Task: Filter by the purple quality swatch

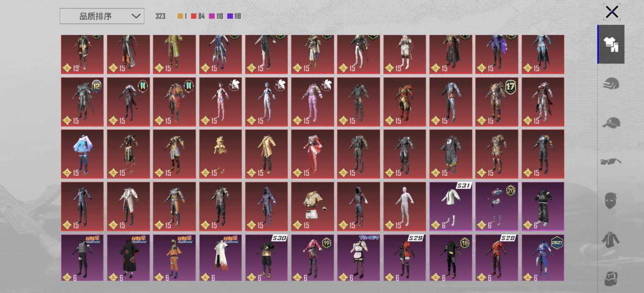Action: point(230,16)
